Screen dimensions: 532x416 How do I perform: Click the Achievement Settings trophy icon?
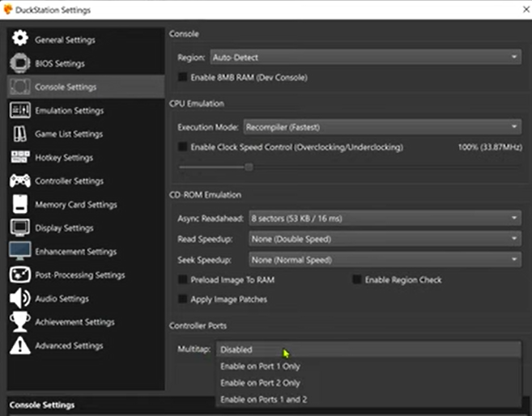20,322
